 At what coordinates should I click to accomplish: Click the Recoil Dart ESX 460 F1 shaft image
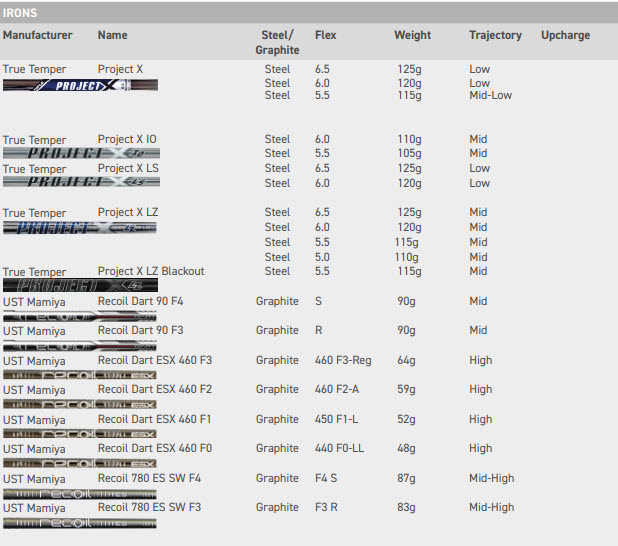79,434
